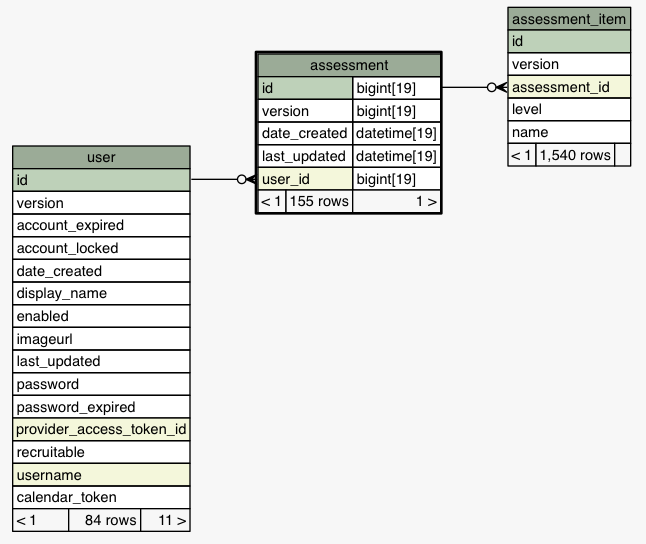The width and height of the screenshot is (646, 544).
Task: Click password column in user table
Action: click(x=101, y=384)
